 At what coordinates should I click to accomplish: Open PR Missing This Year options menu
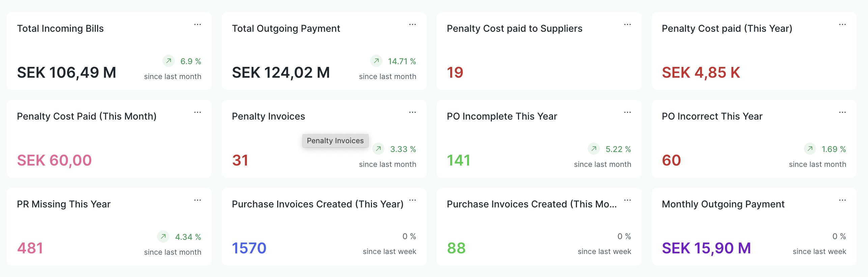tap(198, 200)
